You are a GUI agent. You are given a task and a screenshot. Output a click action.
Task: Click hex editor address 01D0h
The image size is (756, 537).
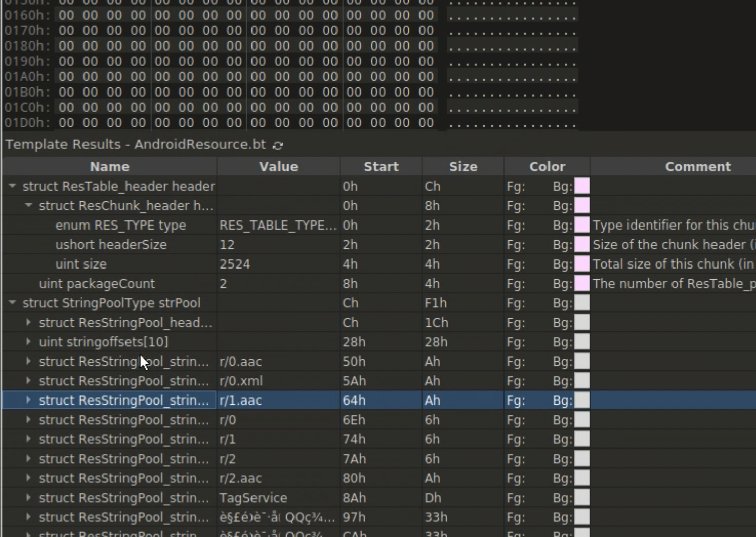27,122
